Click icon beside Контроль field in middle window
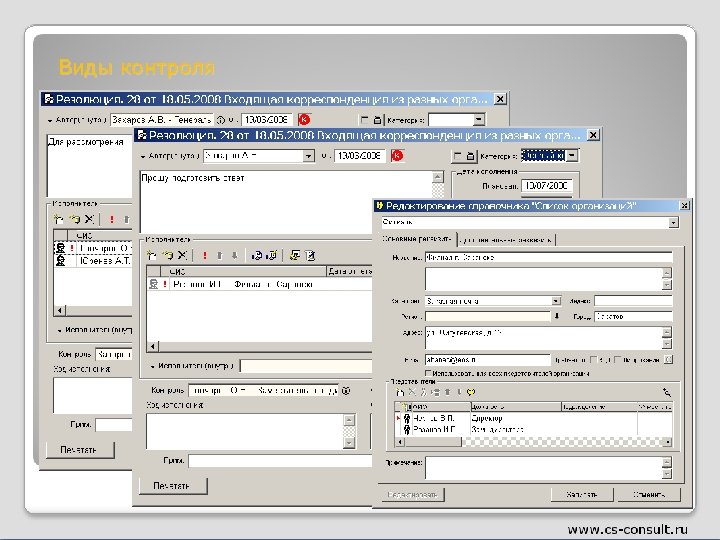This screenshot has height=540, width=720. coord(346,390)
